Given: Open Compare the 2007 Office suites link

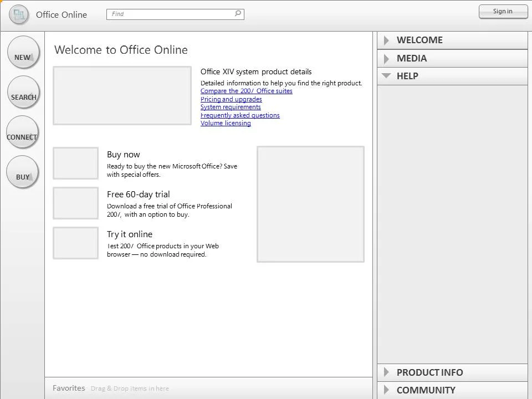Looking at the screenshot, I should point(246,91).
